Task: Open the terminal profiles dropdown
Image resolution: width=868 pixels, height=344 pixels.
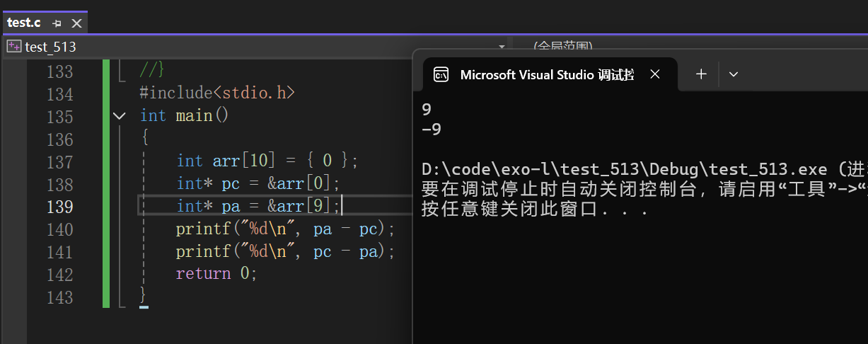Action: [734, 74]
